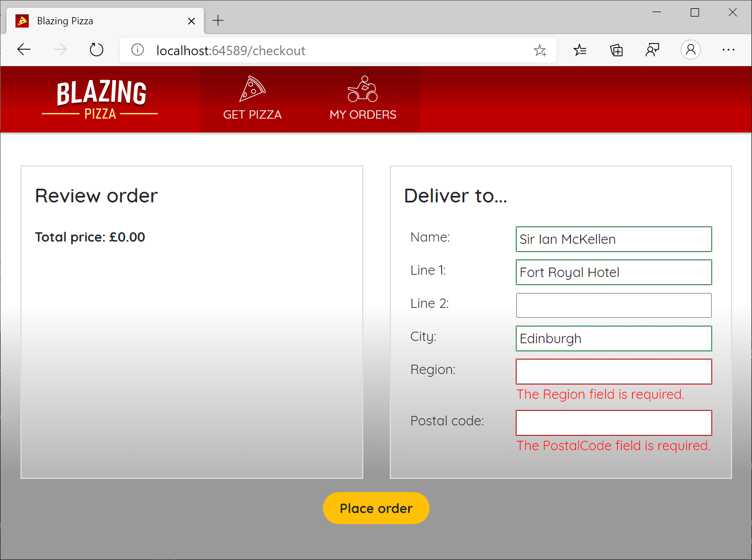The image size is (752, 560).
Task: Click the City field with Edinburgh
Action: pyautogui.click(x=613, y=338)
